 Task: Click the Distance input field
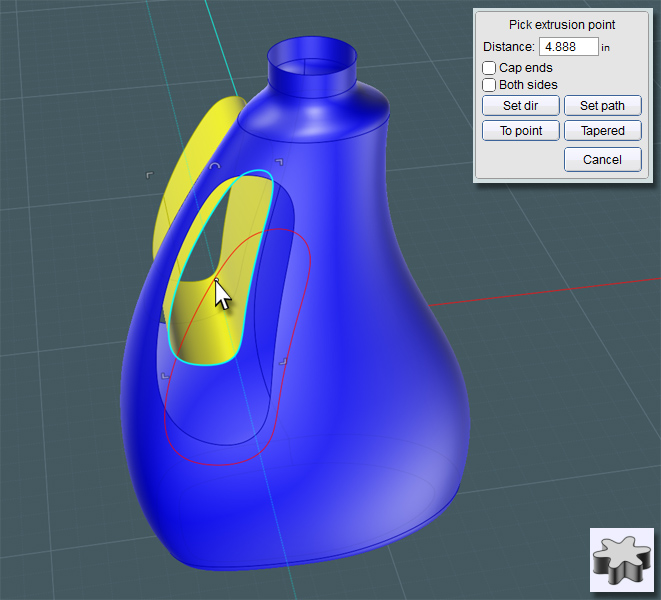568,46
